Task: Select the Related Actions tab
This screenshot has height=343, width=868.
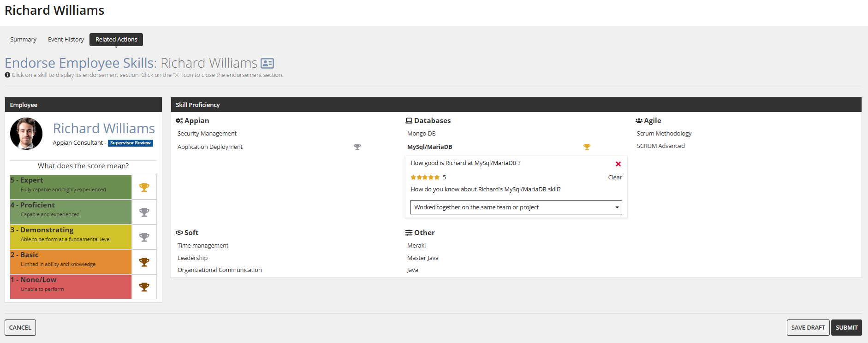Action: pyautogui.click(x=116, y=40)
